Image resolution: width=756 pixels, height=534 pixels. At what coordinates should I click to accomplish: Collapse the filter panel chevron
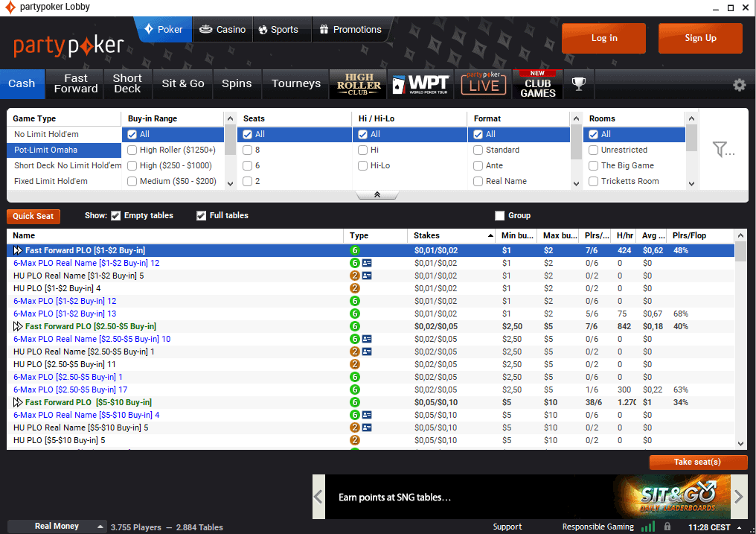pos(377,195)
